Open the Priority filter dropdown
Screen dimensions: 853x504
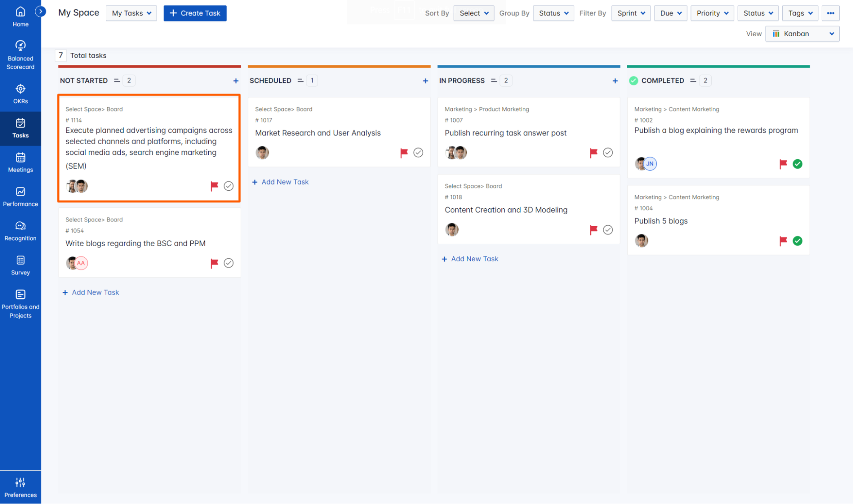tap(712, 13)
